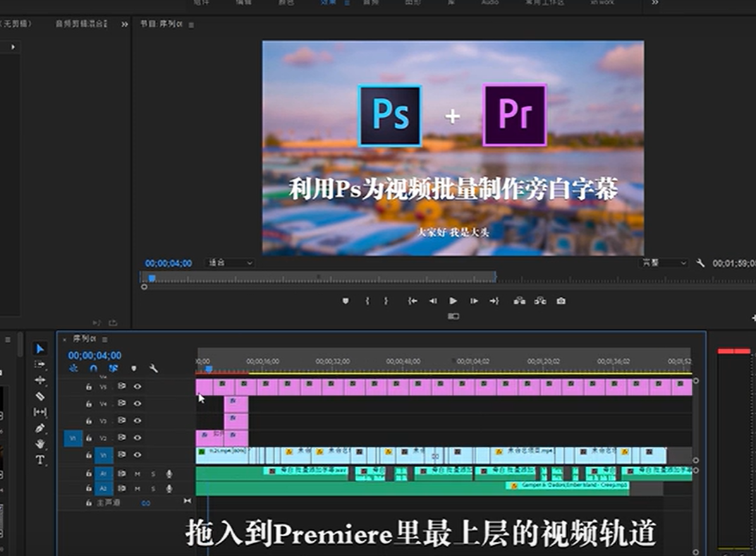
Task: Select the Track Select Forward tool
Action: click(x=40, y=364)
